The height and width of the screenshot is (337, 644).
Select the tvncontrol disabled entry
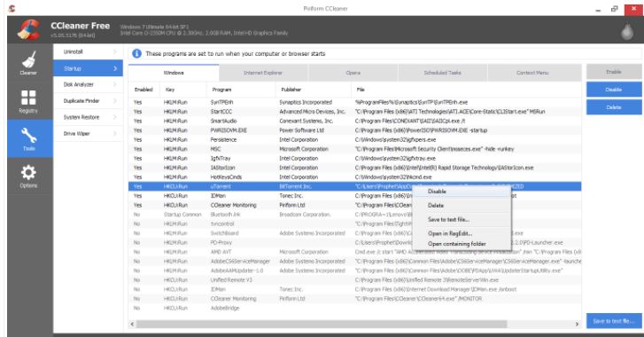click(355, 224)
